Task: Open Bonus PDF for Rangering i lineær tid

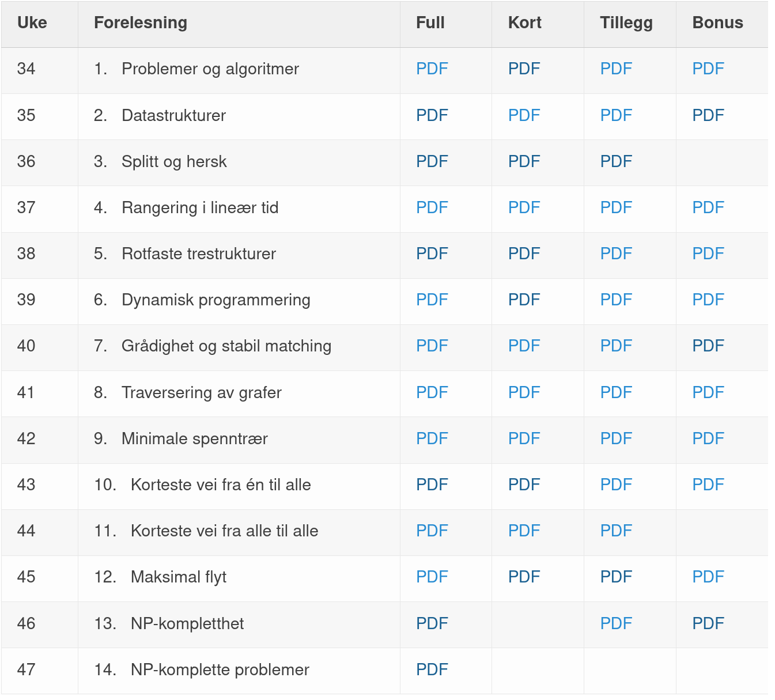Action: [708, 207]
